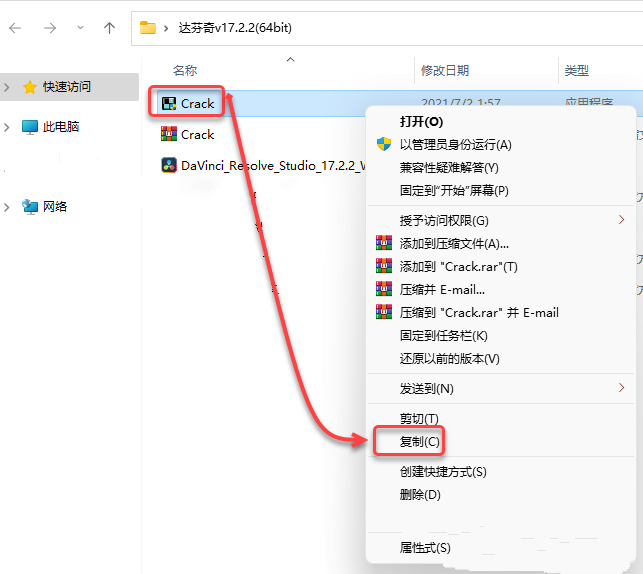Image resolution: width=643 pixels, height=574 pixels.
Task: Choose 删除(D) from context menu
Action: coord(420,494)
